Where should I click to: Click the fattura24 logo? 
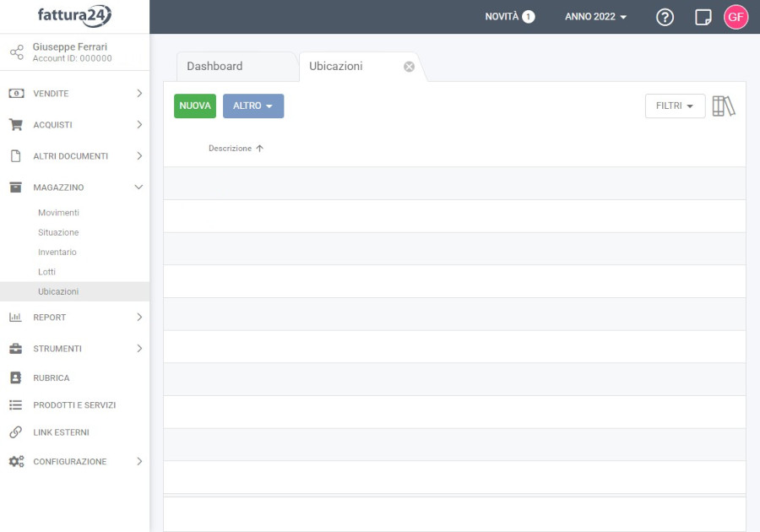[74, 15]
